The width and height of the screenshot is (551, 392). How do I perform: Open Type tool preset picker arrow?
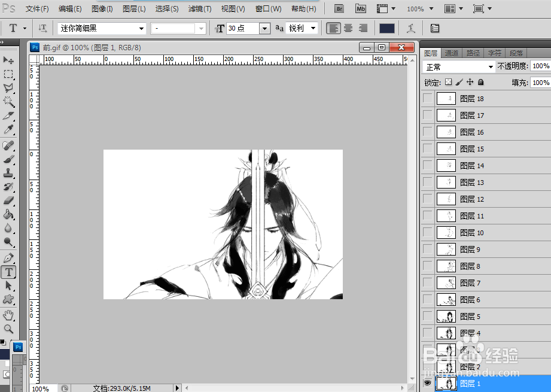coord(25,28)
